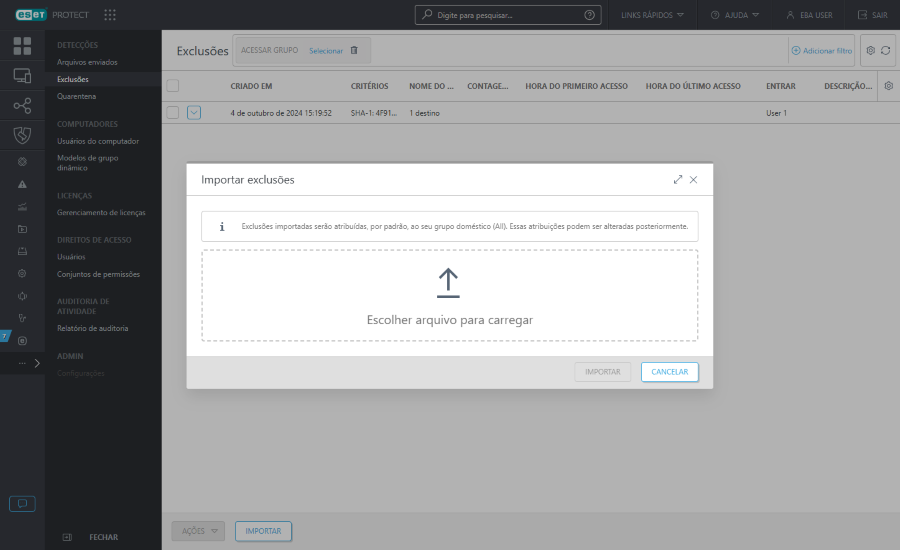Screen dimensions: 900x550
Task: Open the Ajuda help dropdown
Action: click(x=735, y=15)
